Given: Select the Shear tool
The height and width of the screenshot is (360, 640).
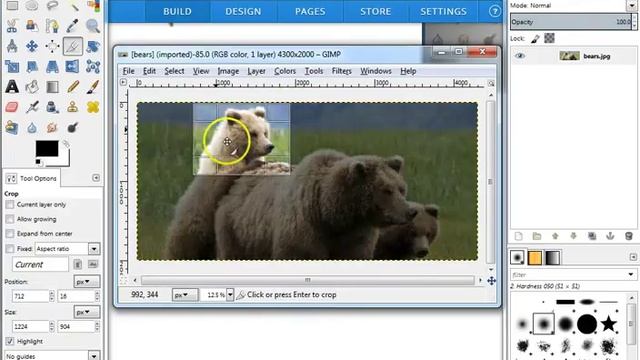Looking at the screenshot, I should [32, 66].
